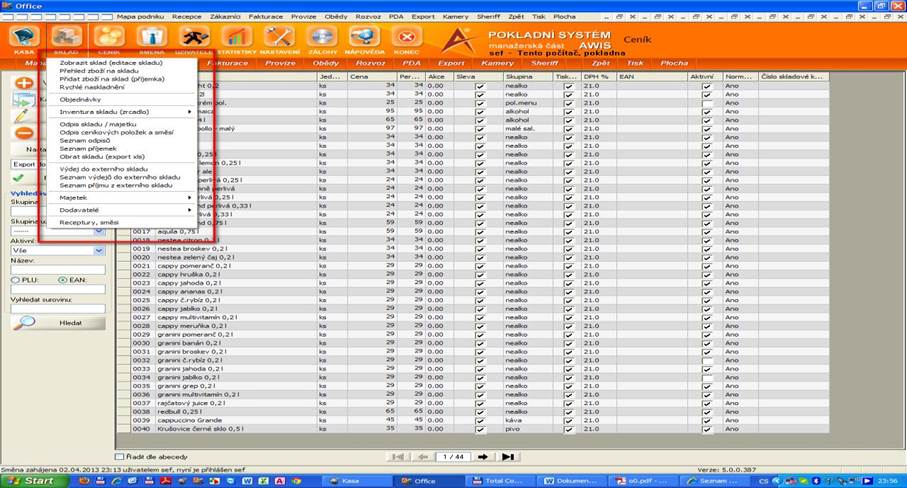
Task: Open Recepce in the menu bar
Action: 187,17
